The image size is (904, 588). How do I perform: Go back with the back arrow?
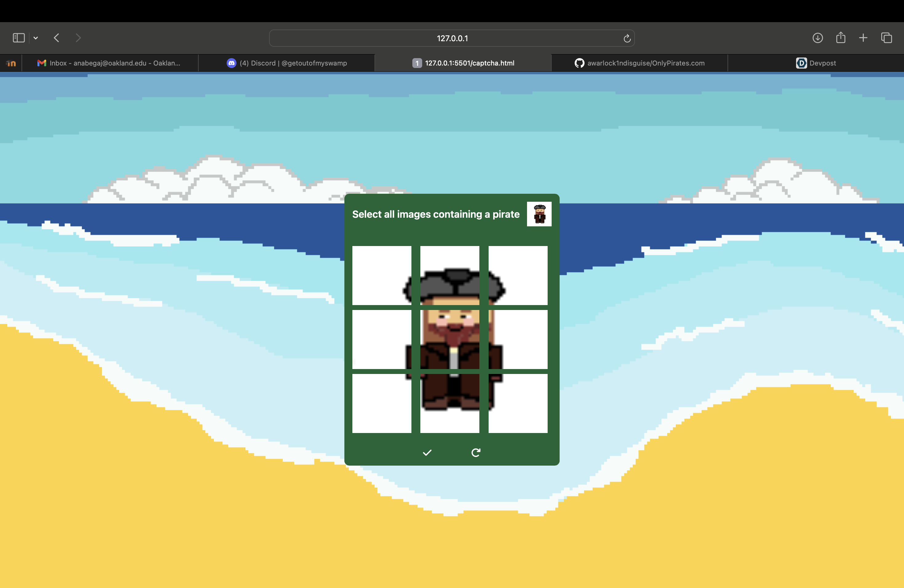pyautogui.click(x=57, y=38)
